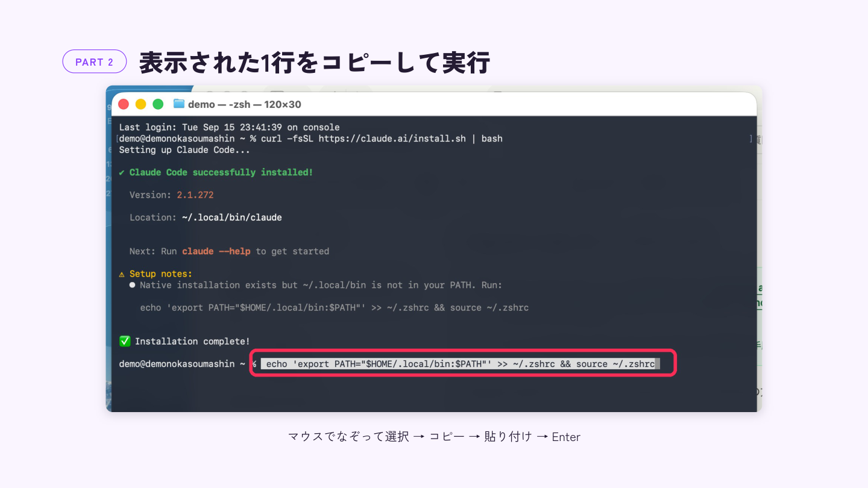Click the "PART 2" badge
The width and height of the screenshot is (868, 488).
(95, 61)
